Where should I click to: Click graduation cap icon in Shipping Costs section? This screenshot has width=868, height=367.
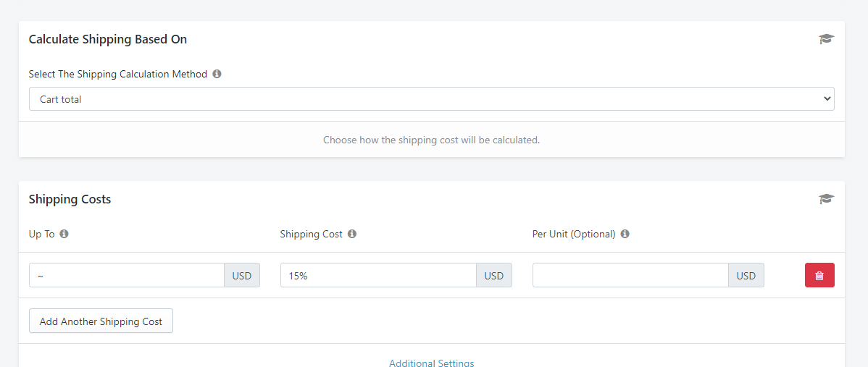(826, 199)
